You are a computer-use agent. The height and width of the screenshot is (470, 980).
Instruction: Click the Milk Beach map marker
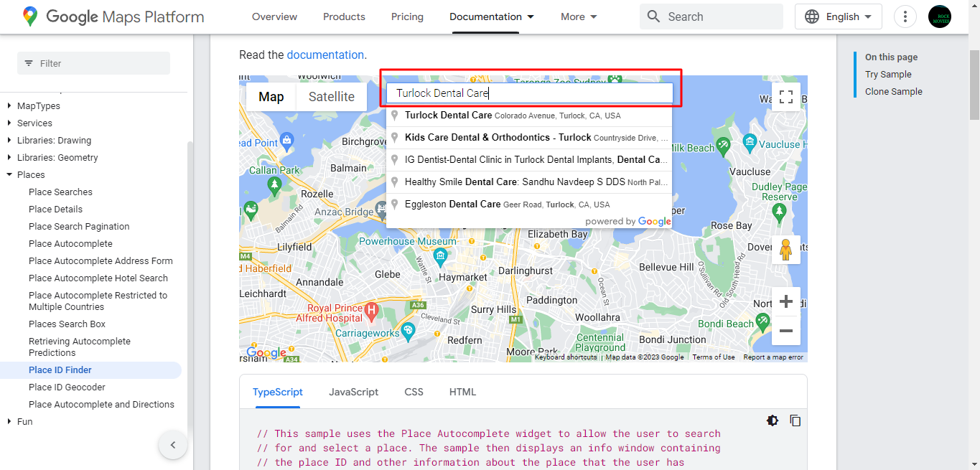(723, 145)
